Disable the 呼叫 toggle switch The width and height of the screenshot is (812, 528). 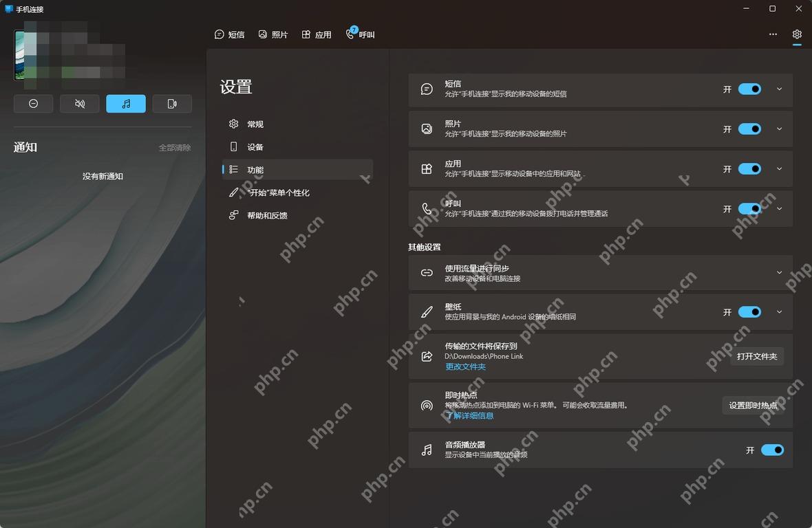[x=749, y=208]
